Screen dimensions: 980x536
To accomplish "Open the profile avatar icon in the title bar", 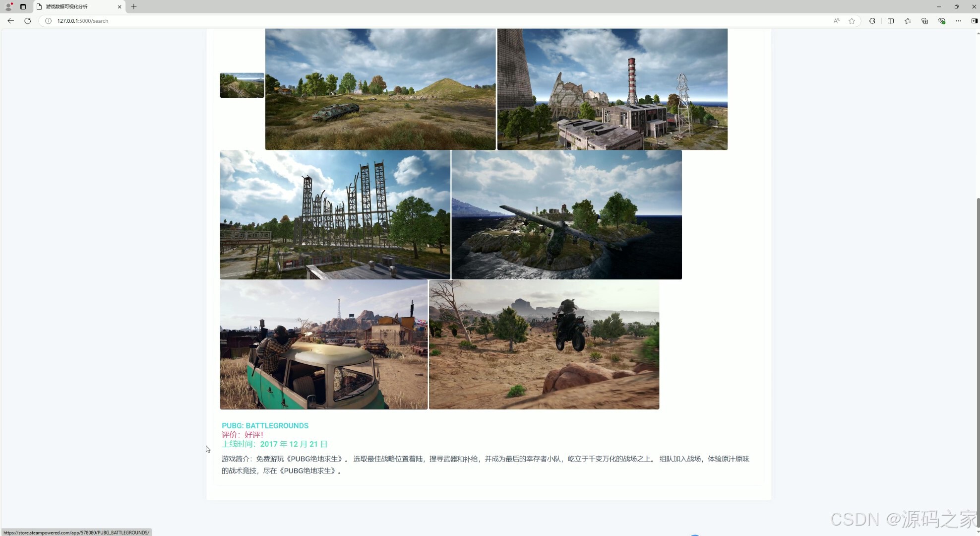I will tap(8, 6).
